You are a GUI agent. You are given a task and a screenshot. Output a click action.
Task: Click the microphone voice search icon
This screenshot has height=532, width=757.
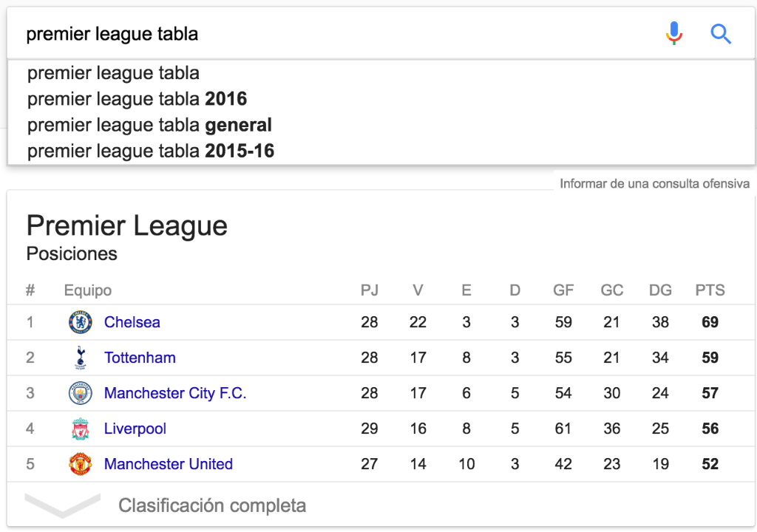674,33
